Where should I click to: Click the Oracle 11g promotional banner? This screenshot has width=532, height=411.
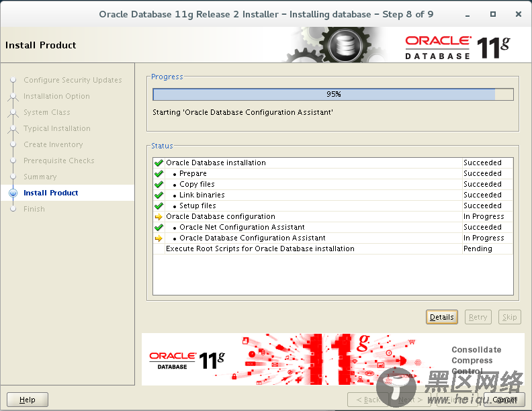pyautogui.click(x=333, y=359)
